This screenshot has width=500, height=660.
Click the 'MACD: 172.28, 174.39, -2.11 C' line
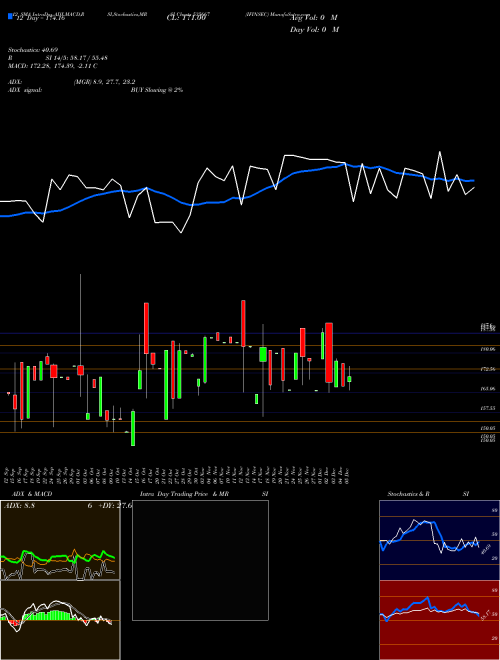coord(53,66)
